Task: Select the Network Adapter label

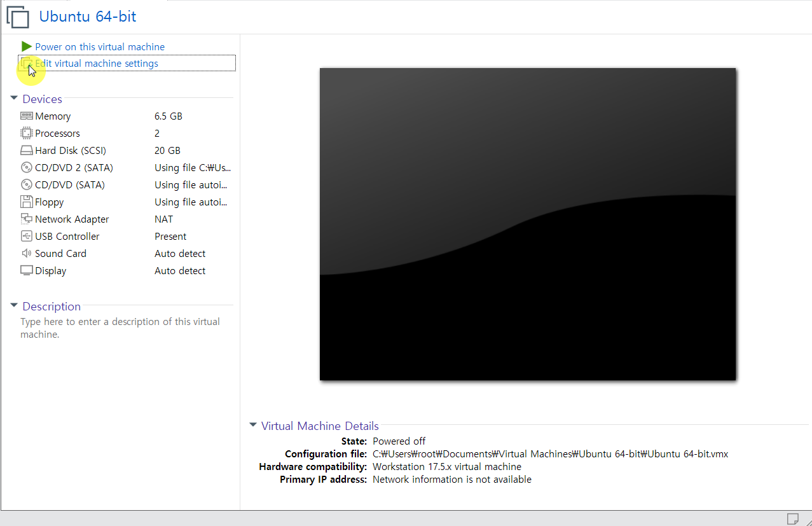Action: 72,219
